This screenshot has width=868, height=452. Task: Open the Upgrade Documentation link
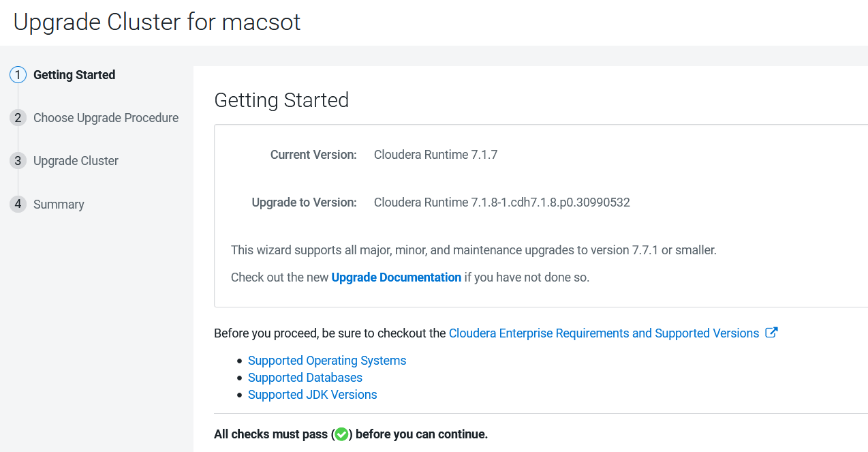point(396,277)
